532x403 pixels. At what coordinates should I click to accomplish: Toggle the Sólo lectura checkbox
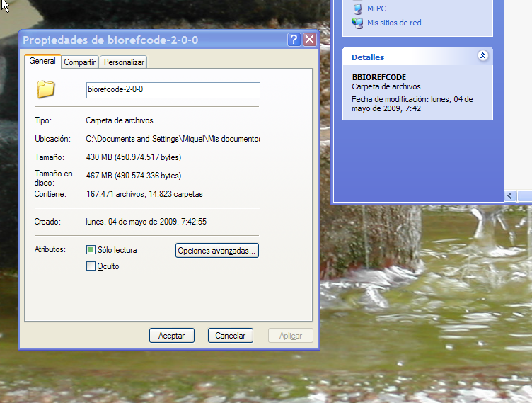(91, 250)
